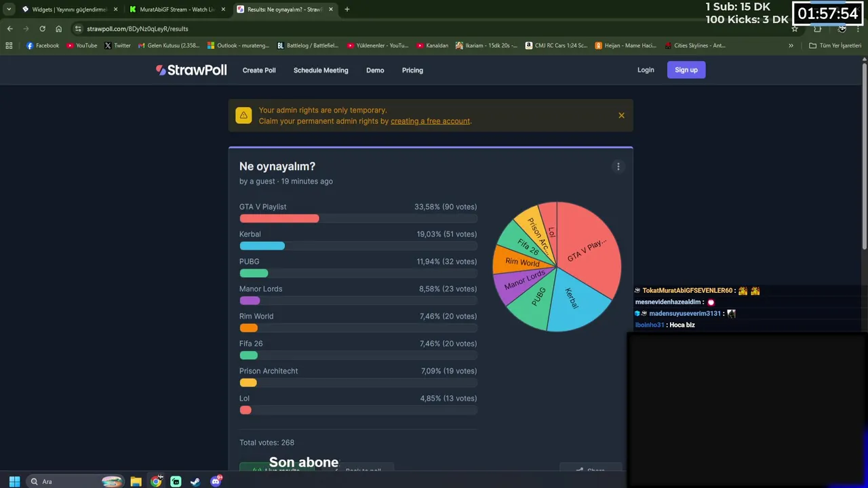Open the Gelen Kutusu Gmail bookmark
The width and height of the screenshot is (868, 488).
pyautogui.click(x=168, y=45)
